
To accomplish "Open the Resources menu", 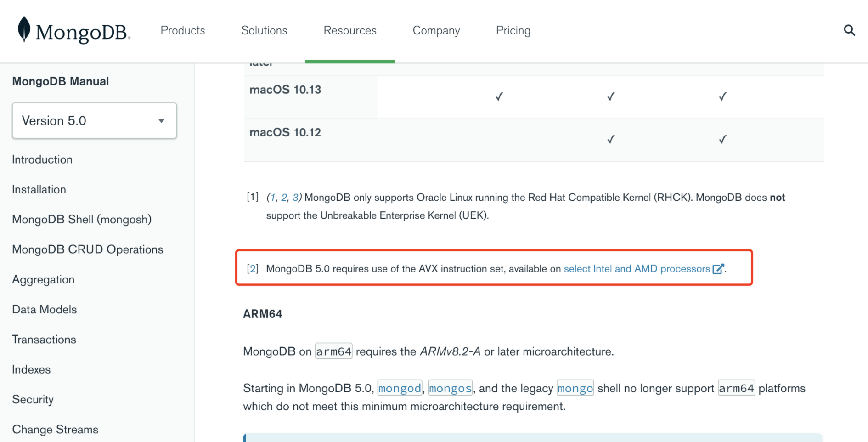I will click(350, 30).
